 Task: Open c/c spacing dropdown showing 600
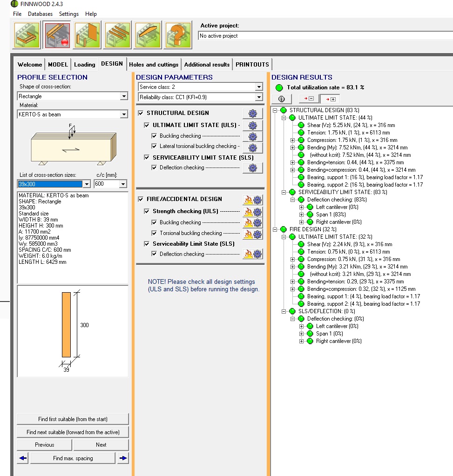[123, 184]
